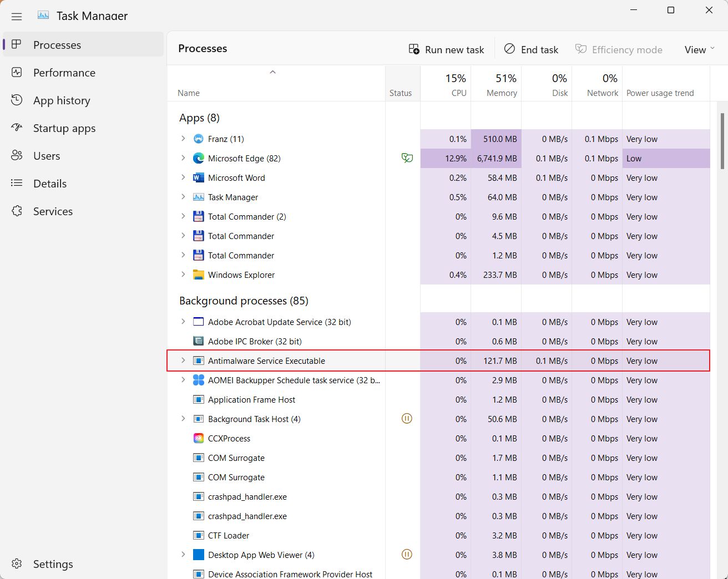728x579 pixels.
Task: Open Settings in the sidebar
Action: tap(83, 564)
